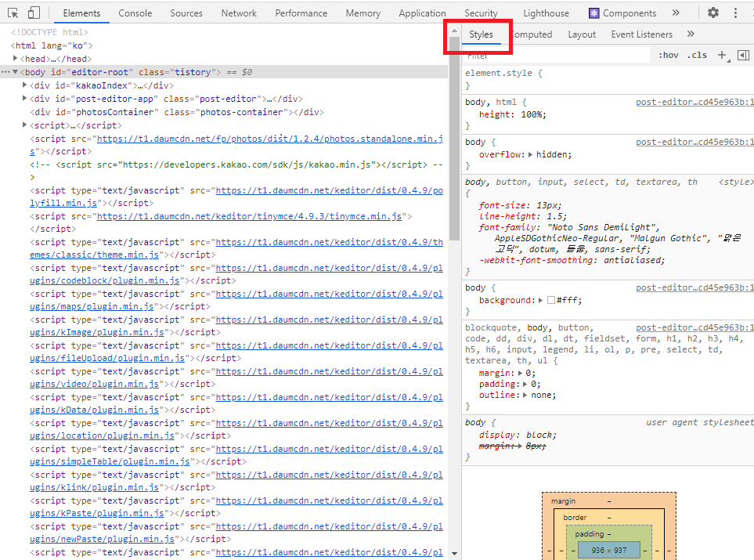
Task: Open the tinymce.min.js script link
Action: 249,216
